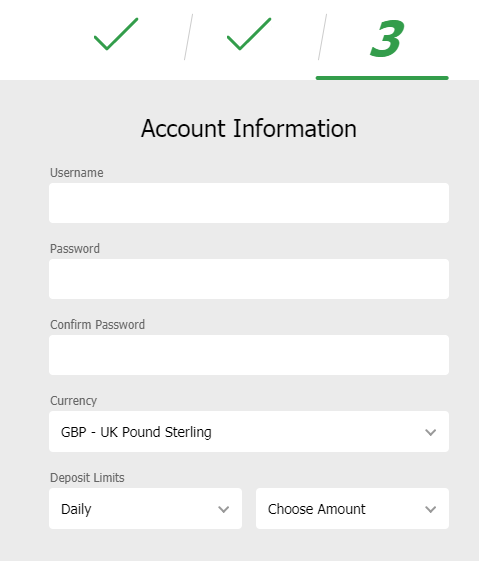479x561 pixels.
Task: Go back to completed step one checkmark
Action: coord(116,34)
